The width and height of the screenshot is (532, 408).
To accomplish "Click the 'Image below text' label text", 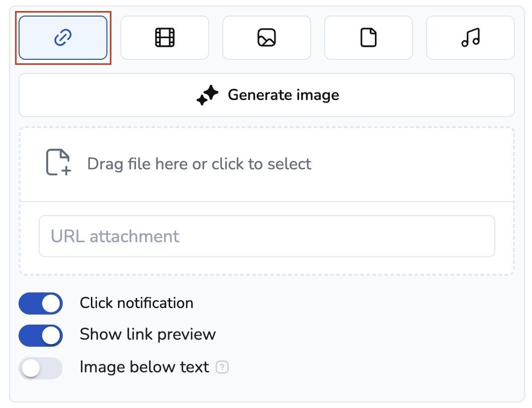I will pos(144,367).
